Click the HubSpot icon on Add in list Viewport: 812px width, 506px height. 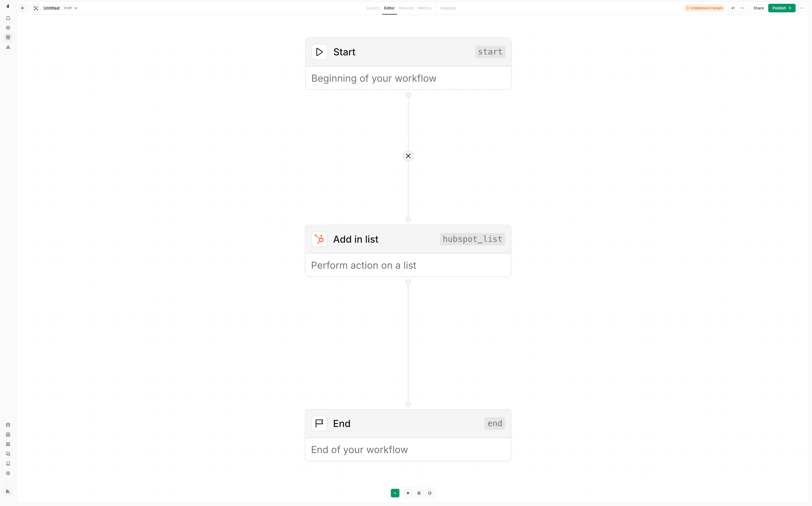(x=319, y=239)
